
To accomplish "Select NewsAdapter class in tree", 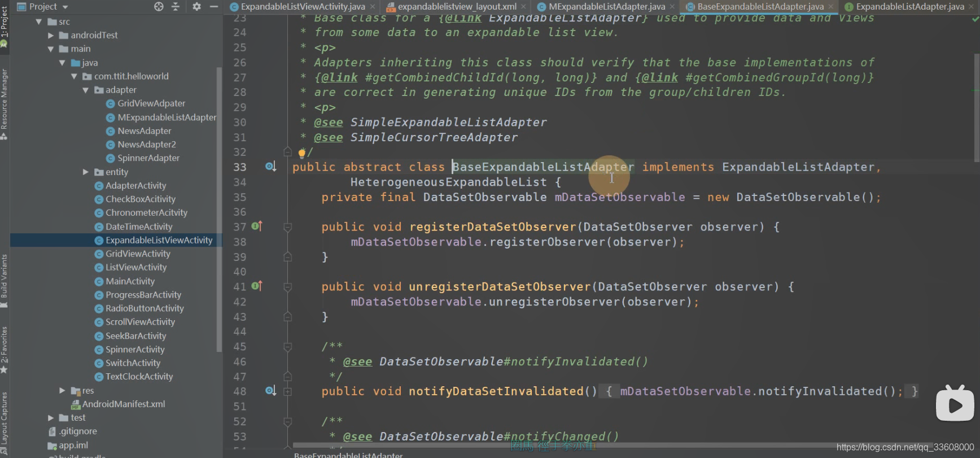I will pyautogui.click(x=139, y=131).
